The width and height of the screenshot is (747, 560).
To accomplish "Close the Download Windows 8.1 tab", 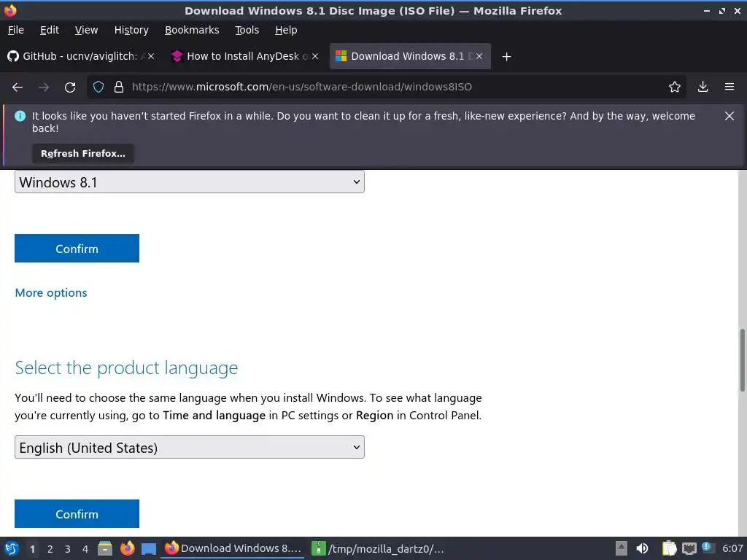I will point(479,56).
